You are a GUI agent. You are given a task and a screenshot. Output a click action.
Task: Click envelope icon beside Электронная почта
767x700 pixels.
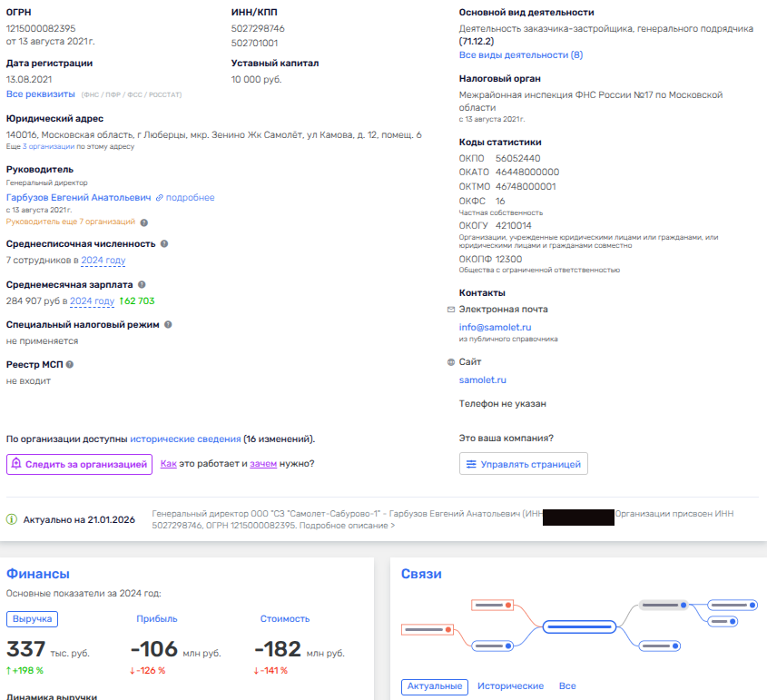tap(451, 310)
